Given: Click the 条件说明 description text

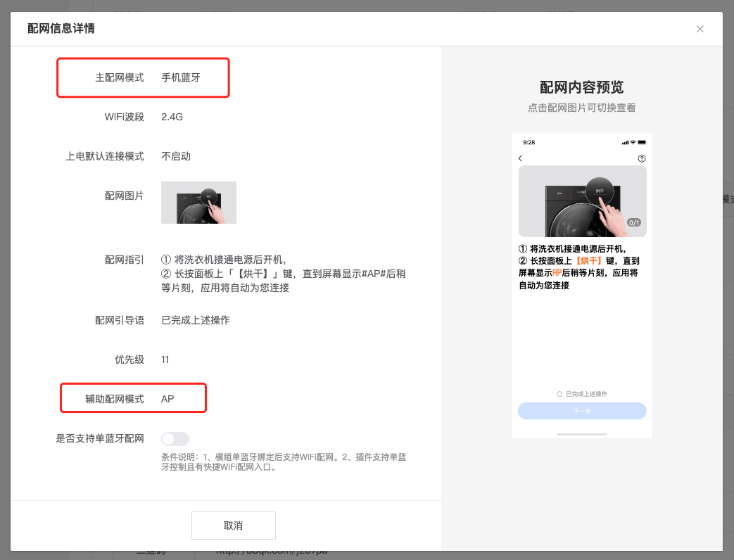Looking at the screenshot, I should [x=284, y=462].
